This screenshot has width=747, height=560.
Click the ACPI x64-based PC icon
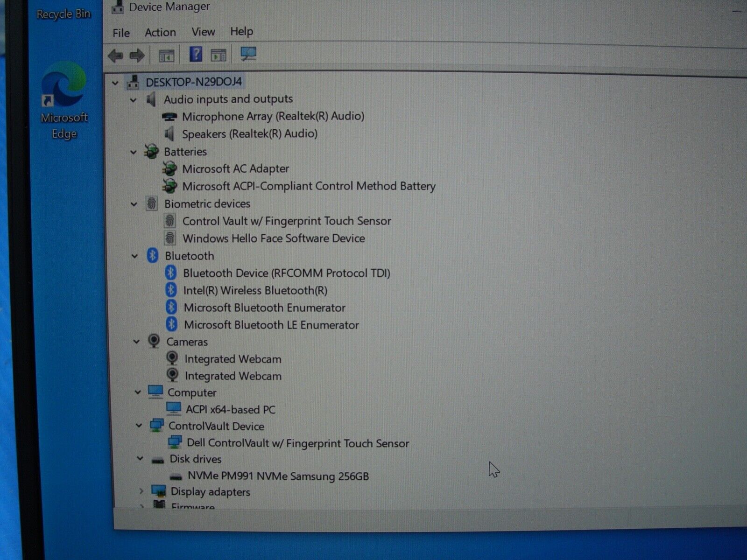pyautogui.click(x=174, y=409)
